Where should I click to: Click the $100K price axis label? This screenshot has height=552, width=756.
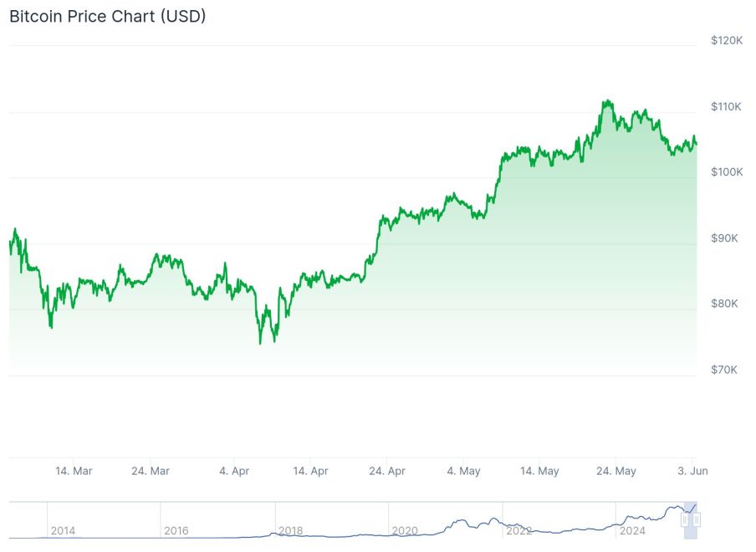tap(726, 171)
